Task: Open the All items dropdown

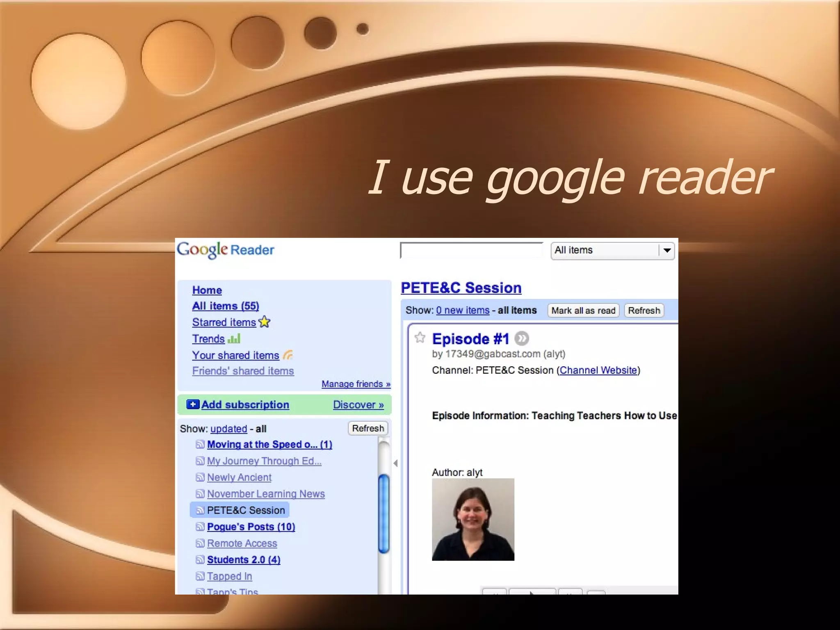Action: coord(612,250)
